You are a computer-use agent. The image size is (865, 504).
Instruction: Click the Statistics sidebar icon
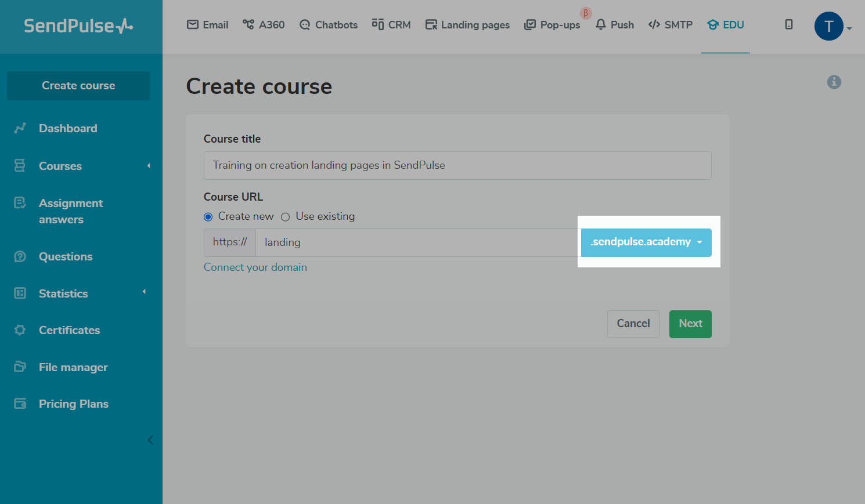tap(20, 293)
